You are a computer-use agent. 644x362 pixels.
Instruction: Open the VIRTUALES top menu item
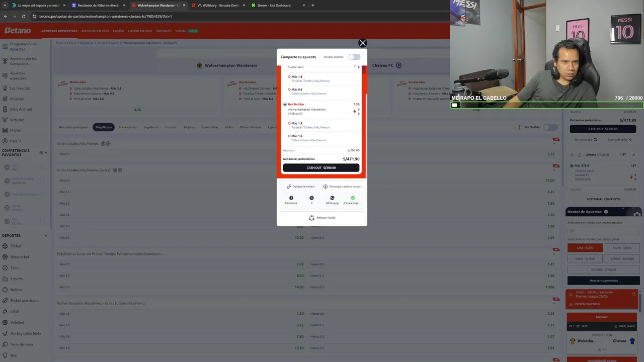[x=164, y=31]
